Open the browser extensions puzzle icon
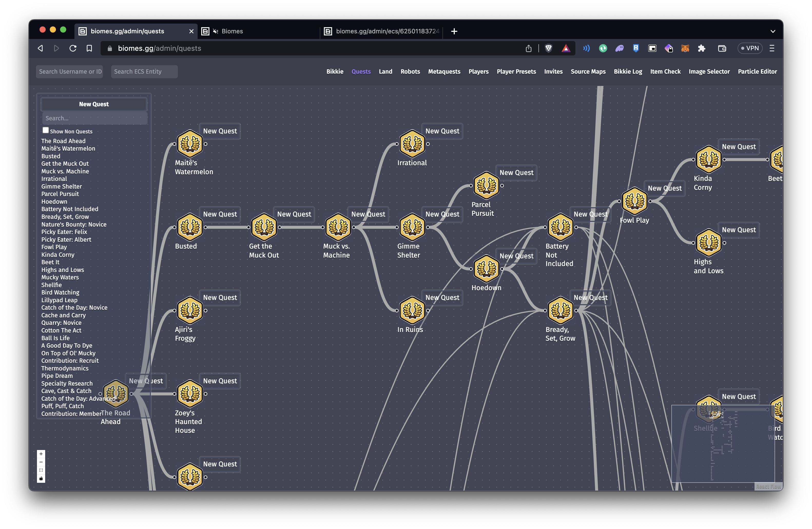Screen dimensions: 812x529 coord(701,48)
